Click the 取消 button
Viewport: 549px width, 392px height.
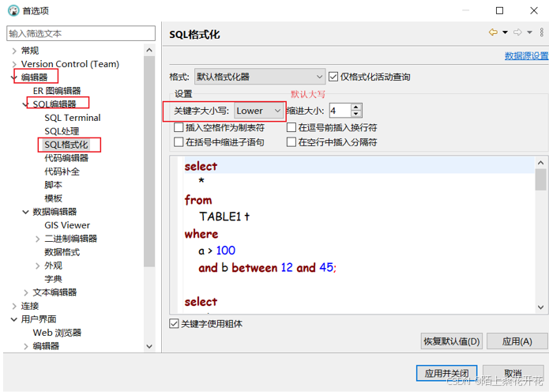coord(513,374)
